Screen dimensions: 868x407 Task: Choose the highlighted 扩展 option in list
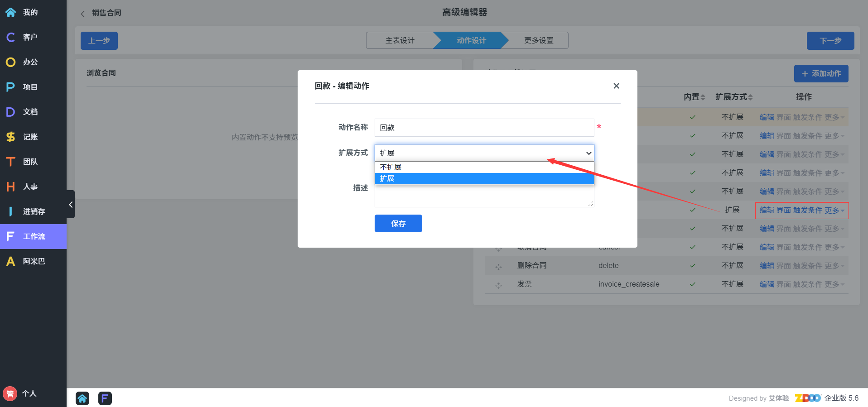pyautogui.click(x=484, y=179)
